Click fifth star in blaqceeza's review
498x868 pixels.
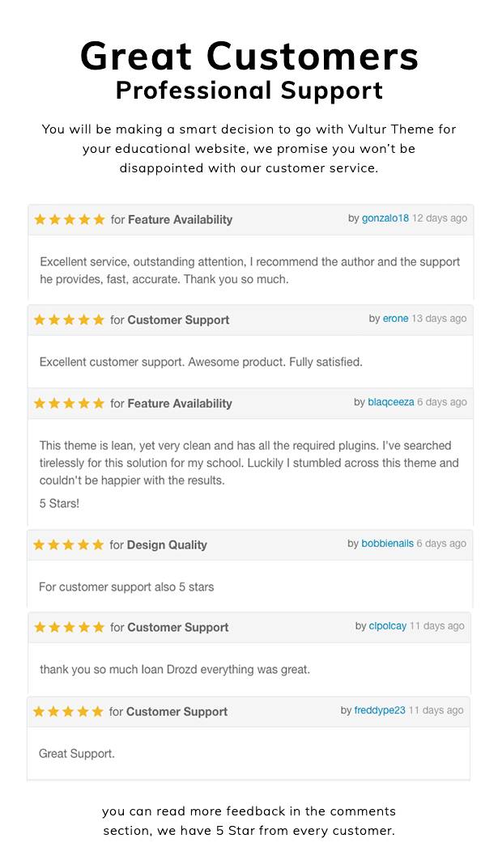[99, 403]
